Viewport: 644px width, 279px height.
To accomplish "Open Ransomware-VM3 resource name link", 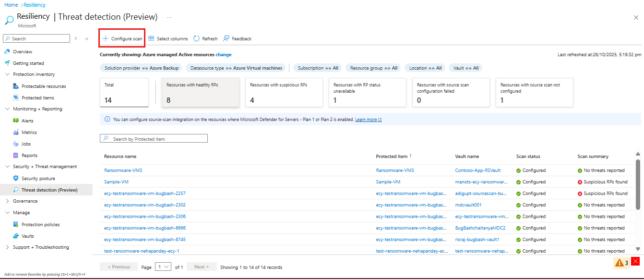I will pyautogui.click(x=123, y=170).
